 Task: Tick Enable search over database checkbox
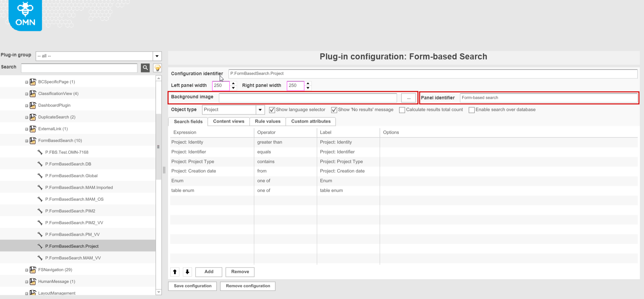pyautogui.click(x=471, y=110)
